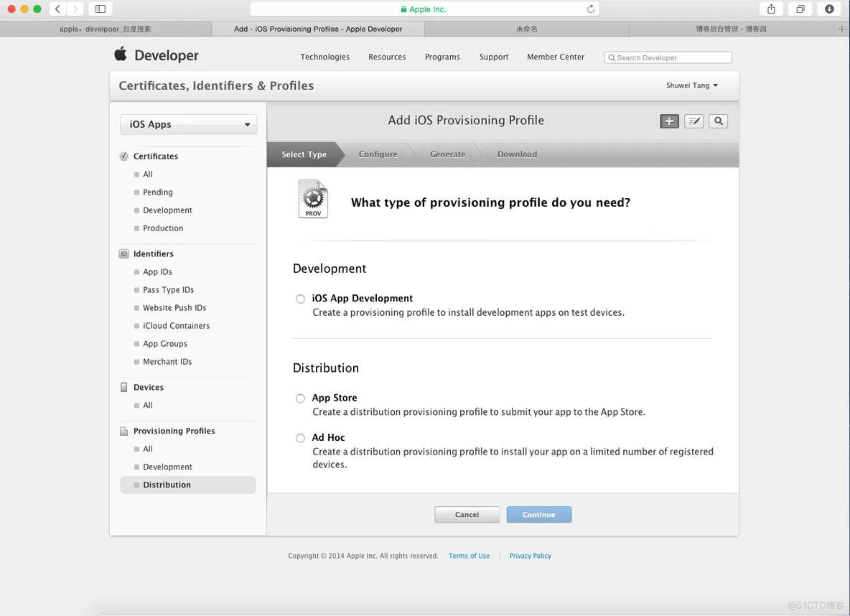Open the Safari share menu
This screenshot has width=850, height=616.
point(772,9)
